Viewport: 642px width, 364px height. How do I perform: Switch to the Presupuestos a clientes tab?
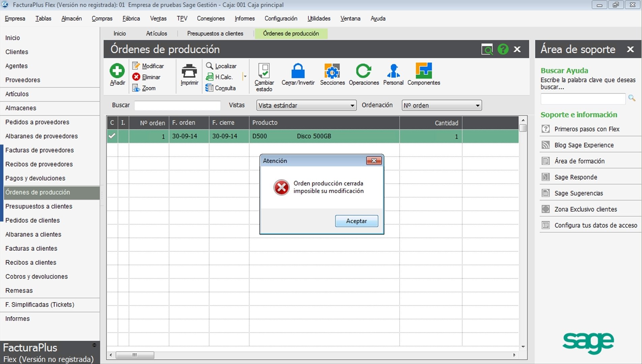[215, 33]
